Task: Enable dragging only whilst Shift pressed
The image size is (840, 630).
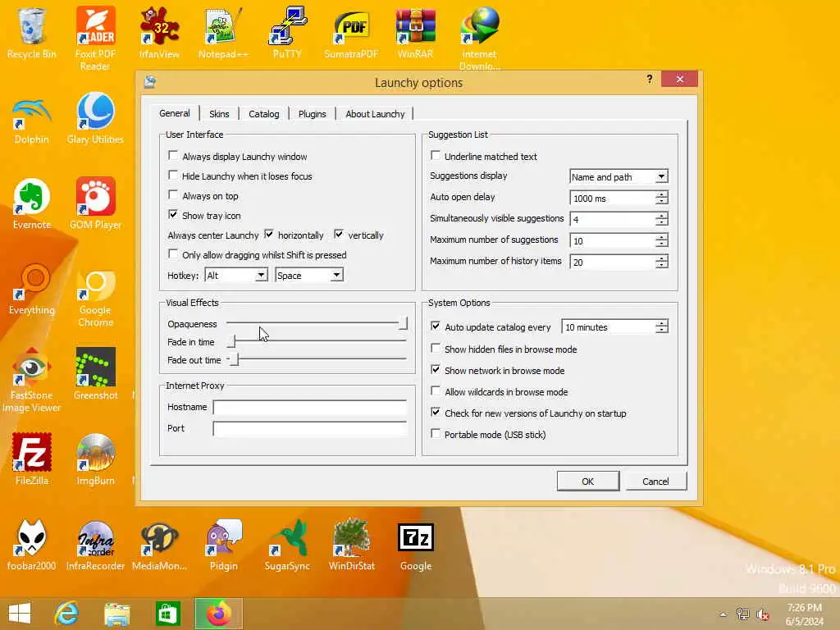Action: 172,254
